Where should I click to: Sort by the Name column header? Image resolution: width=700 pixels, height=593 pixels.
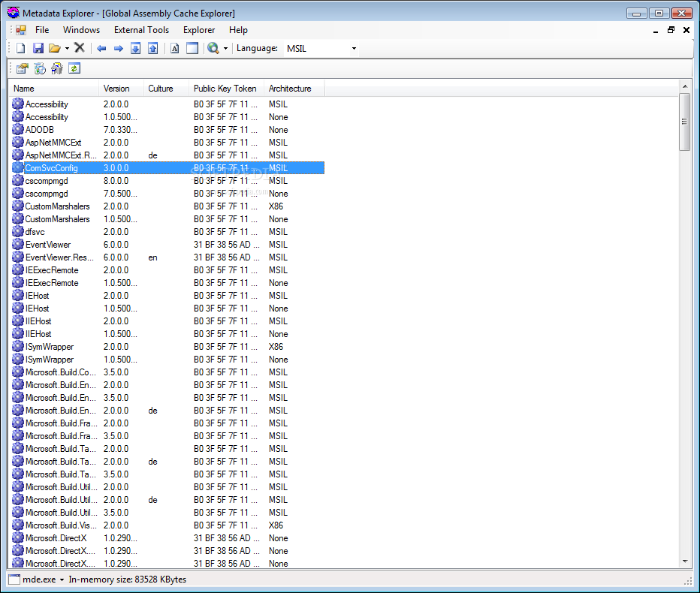tap(53, 89)
